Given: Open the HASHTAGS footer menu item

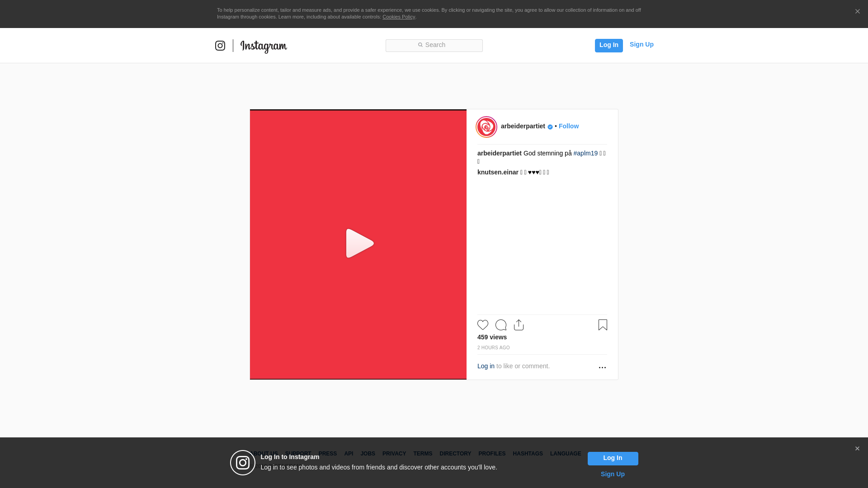Looking at the screenshot, I should point(528,454).
